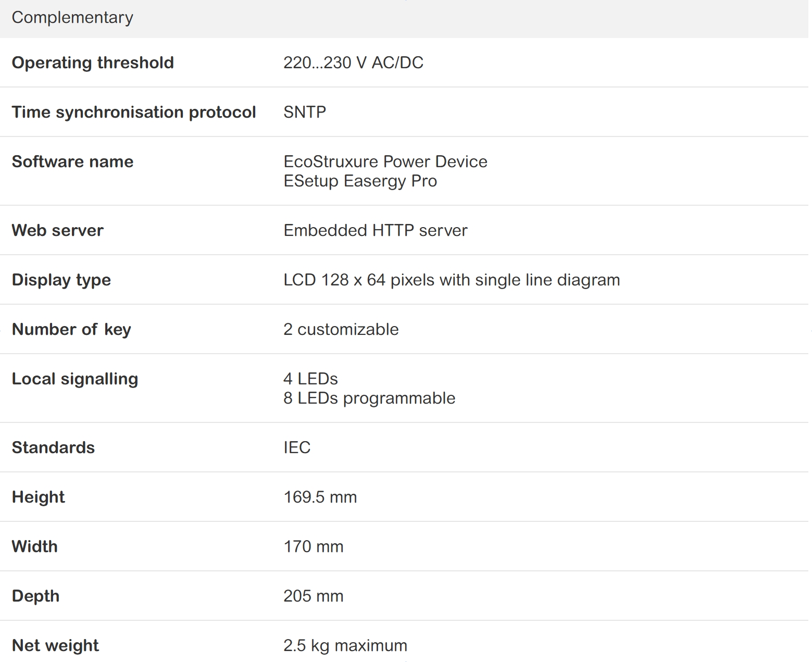The image size is (812, 662).
Task: Click the ESetup Easergy Pro text
Action: (360, 181)
